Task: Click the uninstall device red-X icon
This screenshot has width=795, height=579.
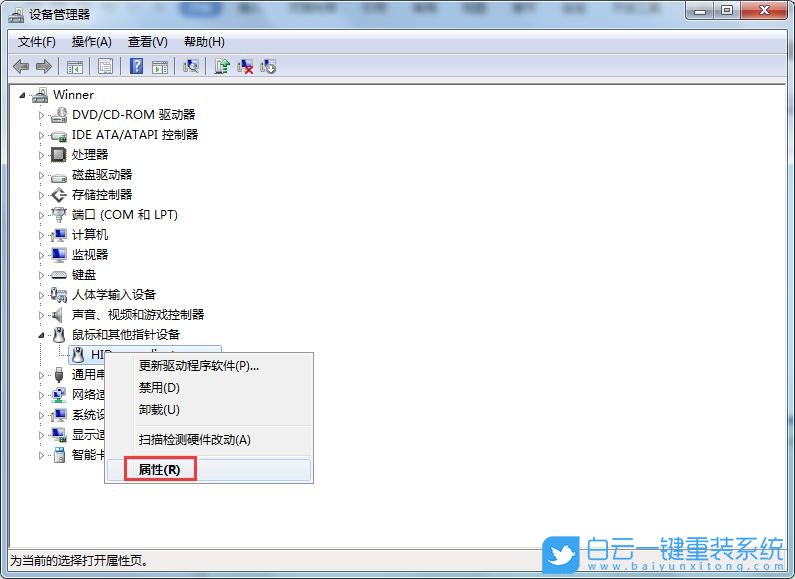Action: click(x=245, y=66)
